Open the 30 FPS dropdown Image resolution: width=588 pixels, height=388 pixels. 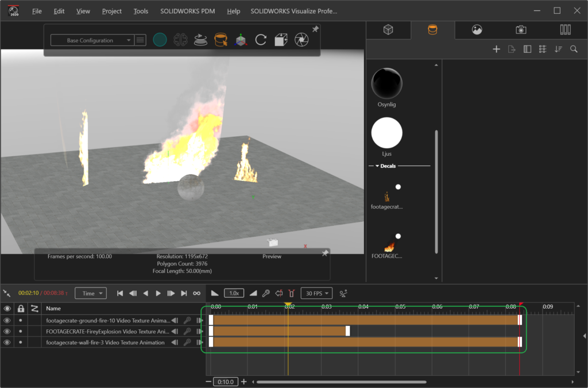point(316,293)
